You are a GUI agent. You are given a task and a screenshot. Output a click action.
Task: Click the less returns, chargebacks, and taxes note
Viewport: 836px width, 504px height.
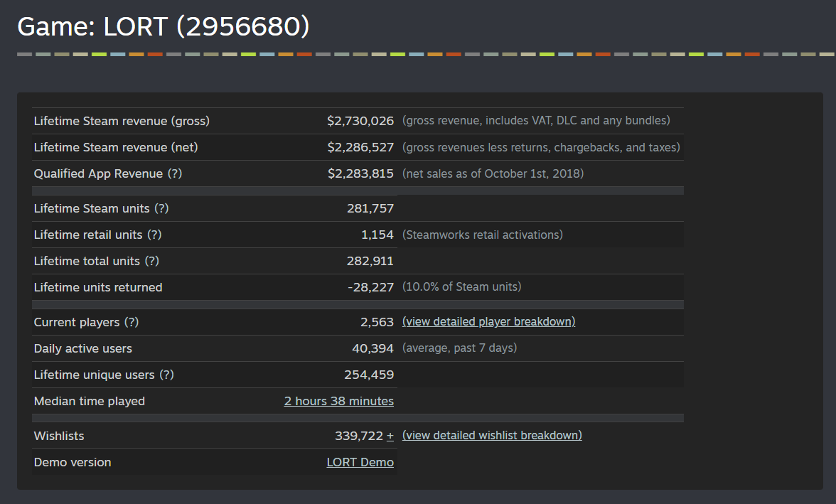pos(541,147)
